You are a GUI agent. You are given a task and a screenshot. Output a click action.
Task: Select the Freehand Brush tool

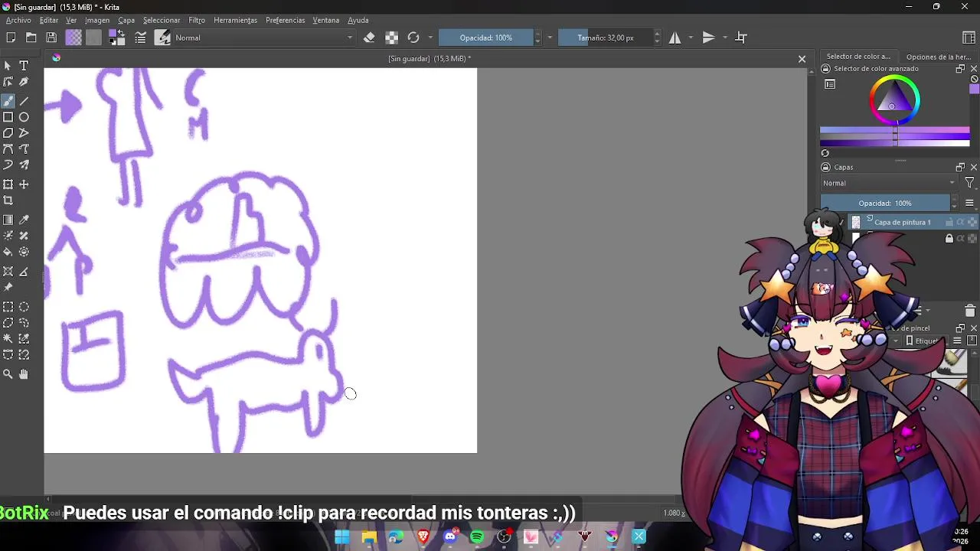tap(8, 101)
